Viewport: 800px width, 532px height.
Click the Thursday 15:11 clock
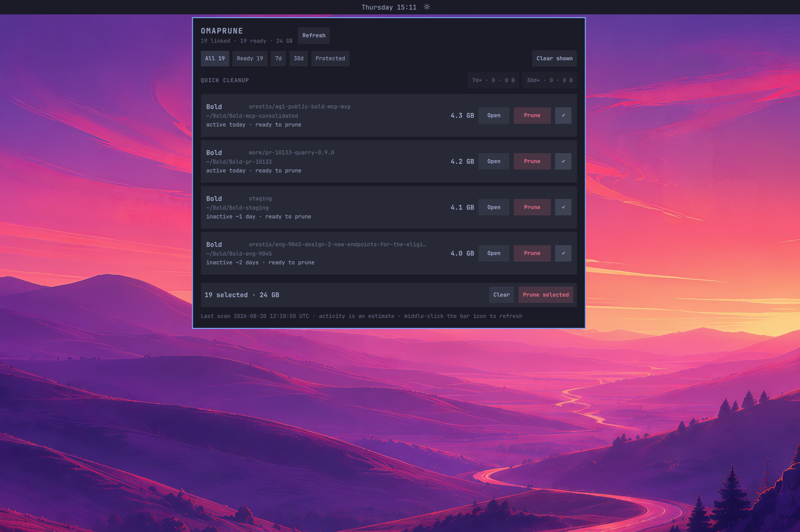(x=389, y=7)
